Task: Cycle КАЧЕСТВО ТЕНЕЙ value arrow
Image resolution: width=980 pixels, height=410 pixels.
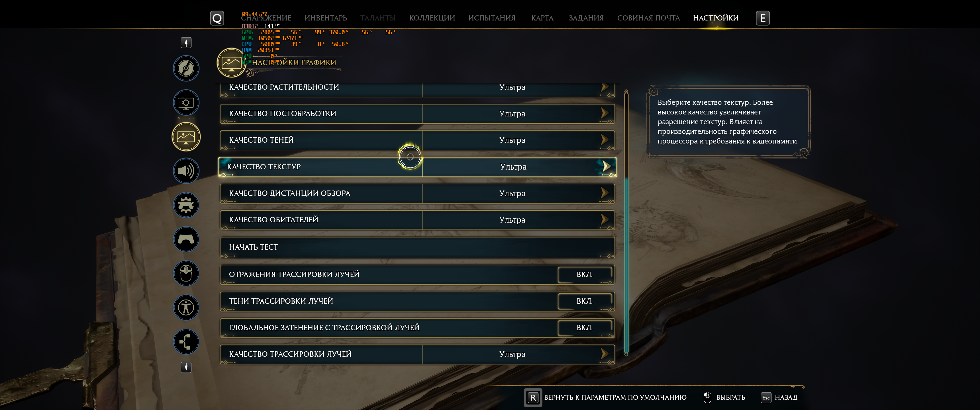Action: point(605,140)
